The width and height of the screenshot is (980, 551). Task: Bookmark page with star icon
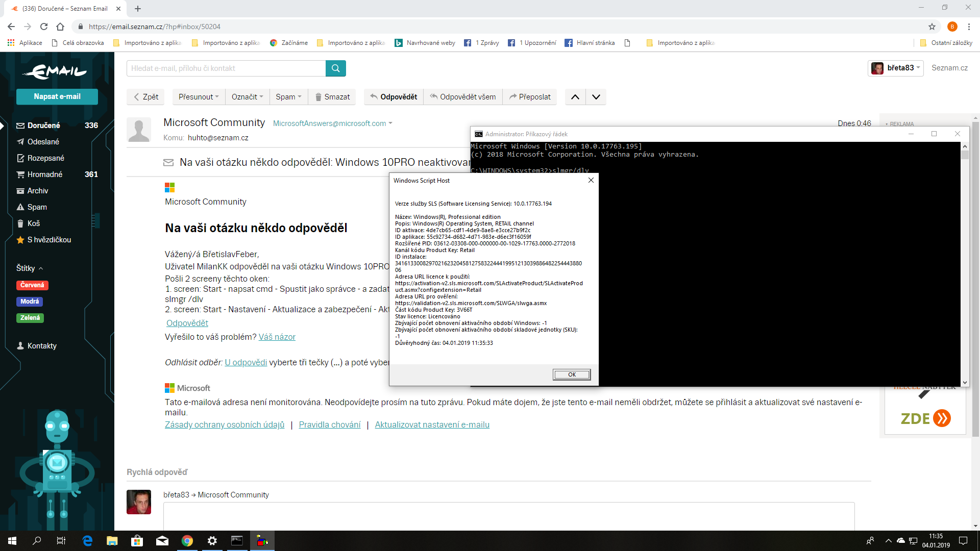pyautogui.click(x=932, y=27)
